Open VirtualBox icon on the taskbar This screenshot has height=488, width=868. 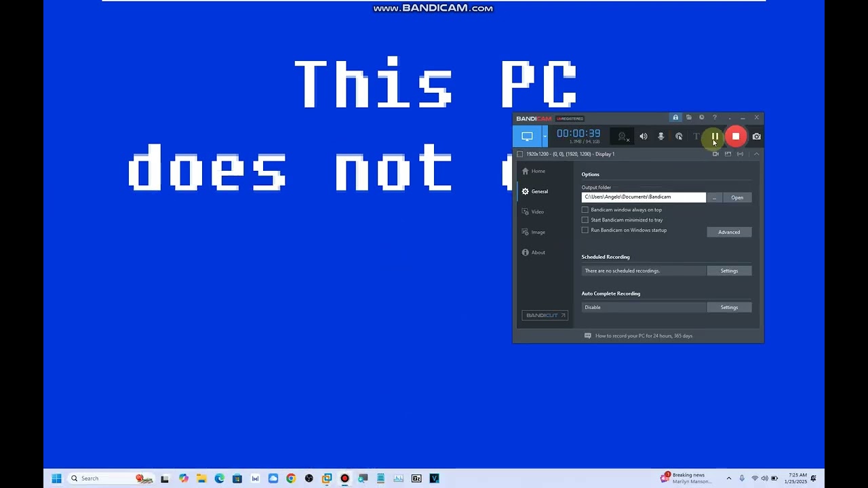327,479
